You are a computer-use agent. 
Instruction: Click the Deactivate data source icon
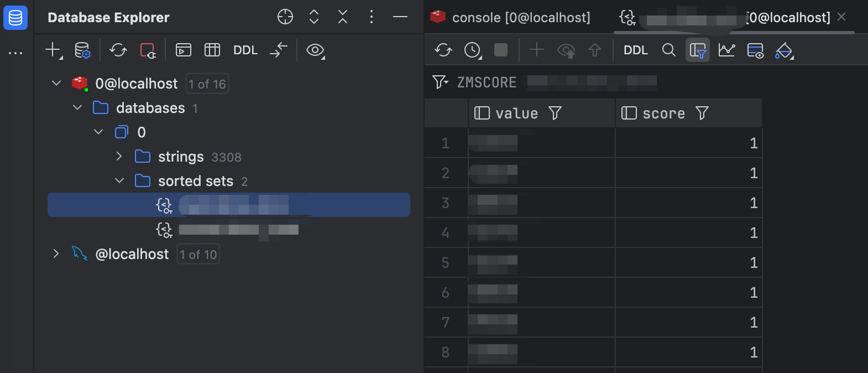pos(148,50)
